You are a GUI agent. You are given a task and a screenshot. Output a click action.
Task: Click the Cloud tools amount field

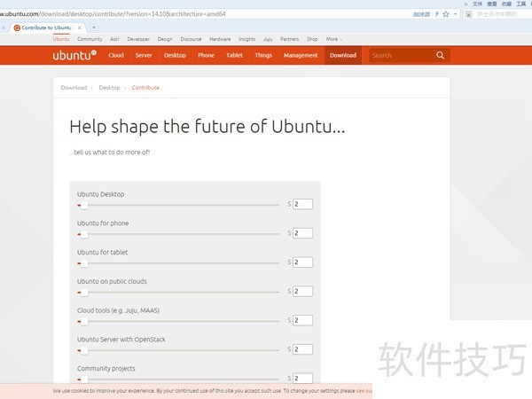[x=302, y=320]
